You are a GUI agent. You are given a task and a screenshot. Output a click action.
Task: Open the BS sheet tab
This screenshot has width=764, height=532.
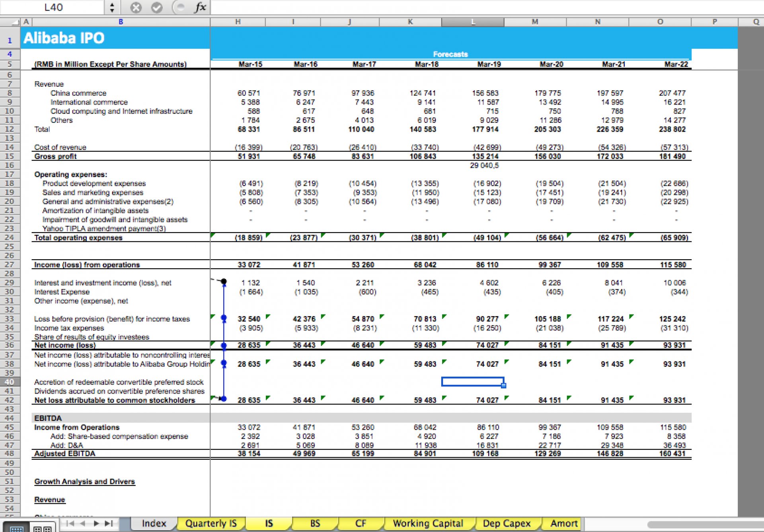(315, 524)
